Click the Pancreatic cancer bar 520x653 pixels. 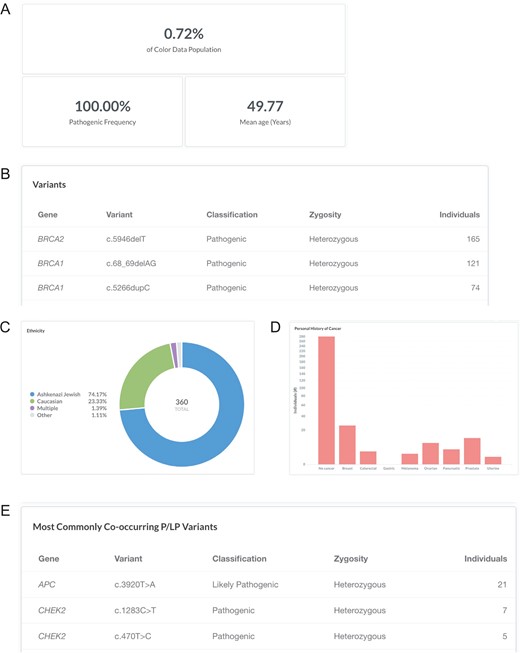click(451, 456)
